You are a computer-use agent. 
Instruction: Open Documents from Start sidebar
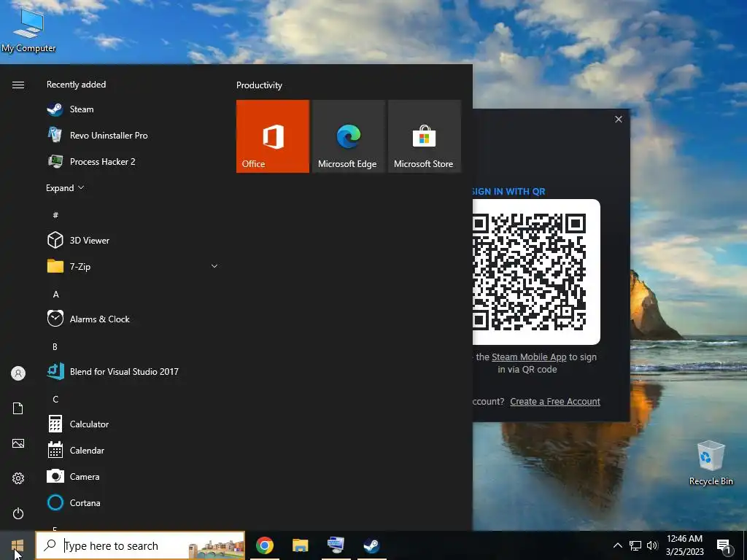[x=18, y=408]
